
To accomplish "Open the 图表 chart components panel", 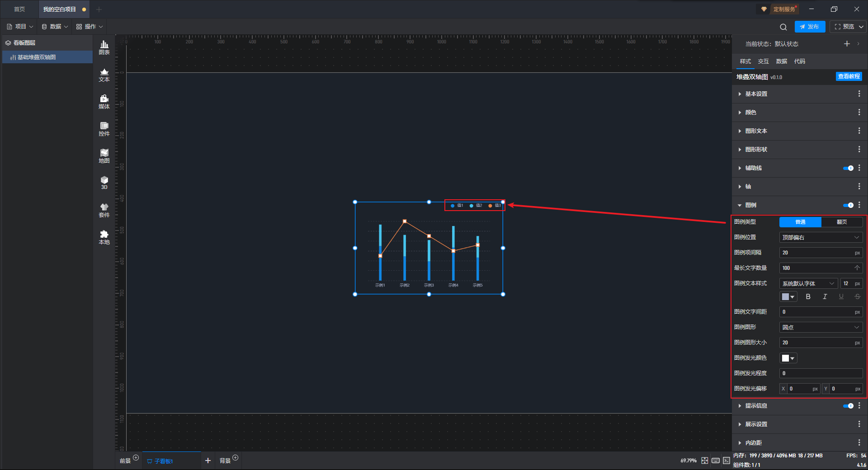I will coord(104,47).
